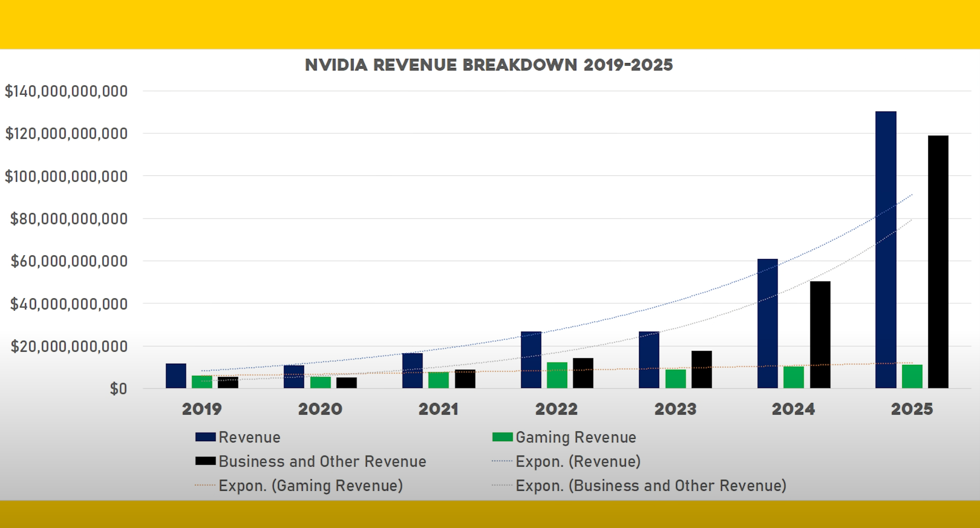Click the $100,000,000,000 axis label
Image resolution: width=980 pixels, height=528 pixels.
(66, 176)
